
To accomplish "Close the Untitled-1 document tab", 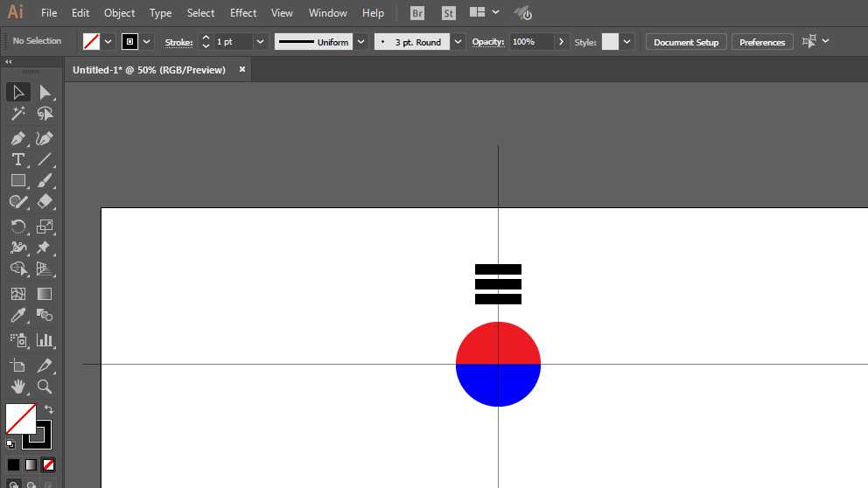I will [x=241, y=70].
